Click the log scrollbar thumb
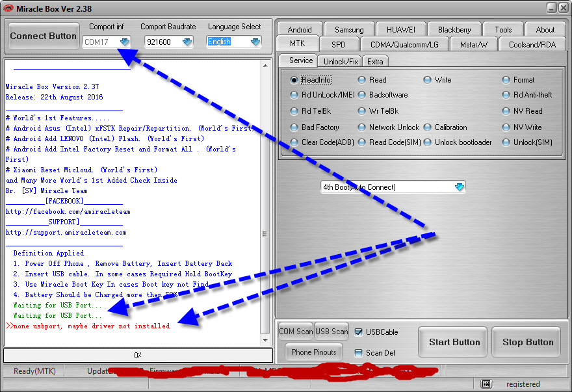The height and width of the screenshot is (392, 572). tap(265, 233)
